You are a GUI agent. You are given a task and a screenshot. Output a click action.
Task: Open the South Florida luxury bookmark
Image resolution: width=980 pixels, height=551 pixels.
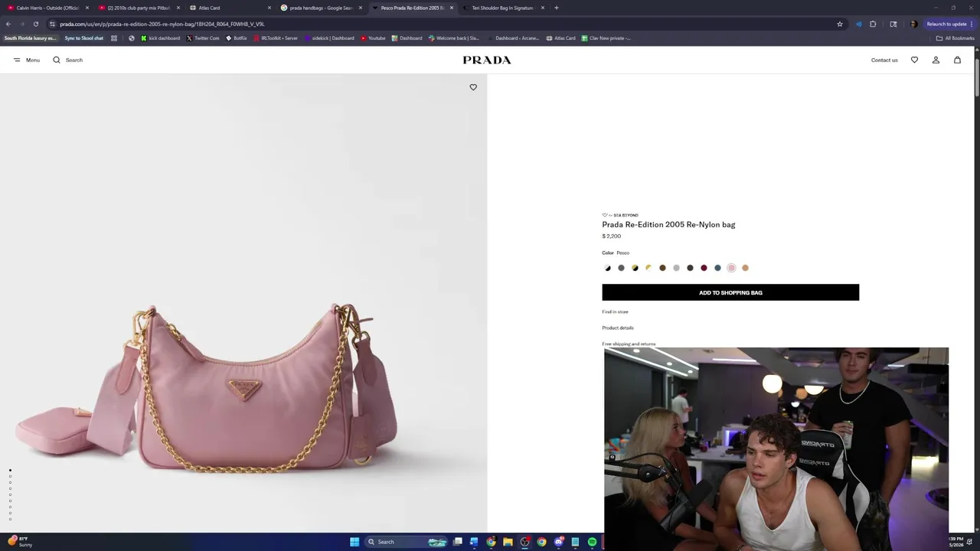[31, 37]
